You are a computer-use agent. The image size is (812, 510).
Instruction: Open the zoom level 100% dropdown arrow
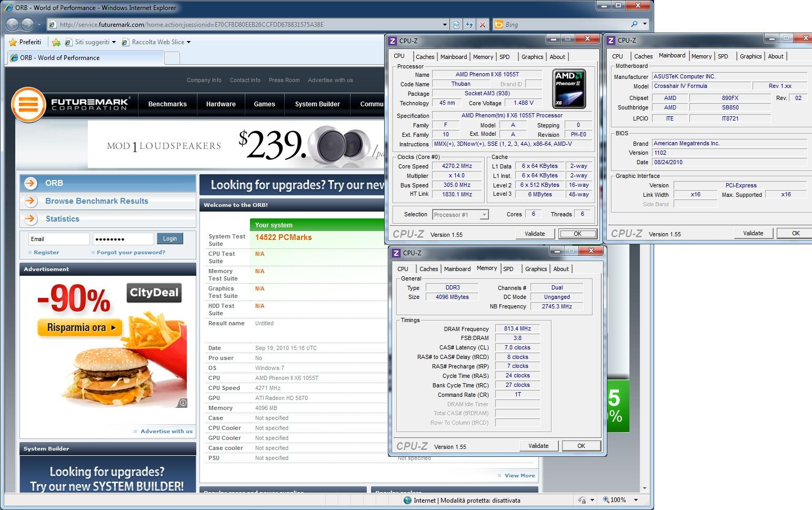click(x=636, y=500)
